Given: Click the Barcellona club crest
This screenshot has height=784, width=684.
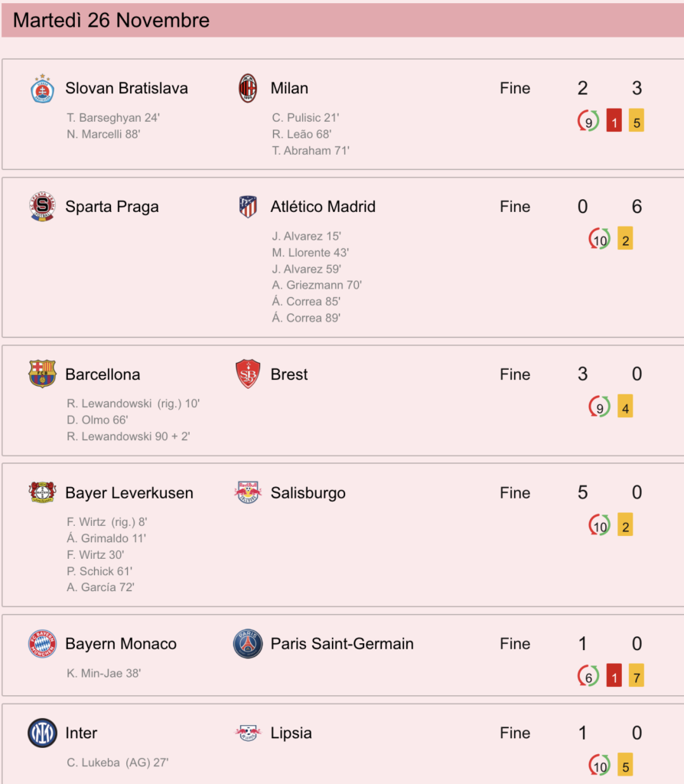Looking at the screenshot, I should click(43, 374).
